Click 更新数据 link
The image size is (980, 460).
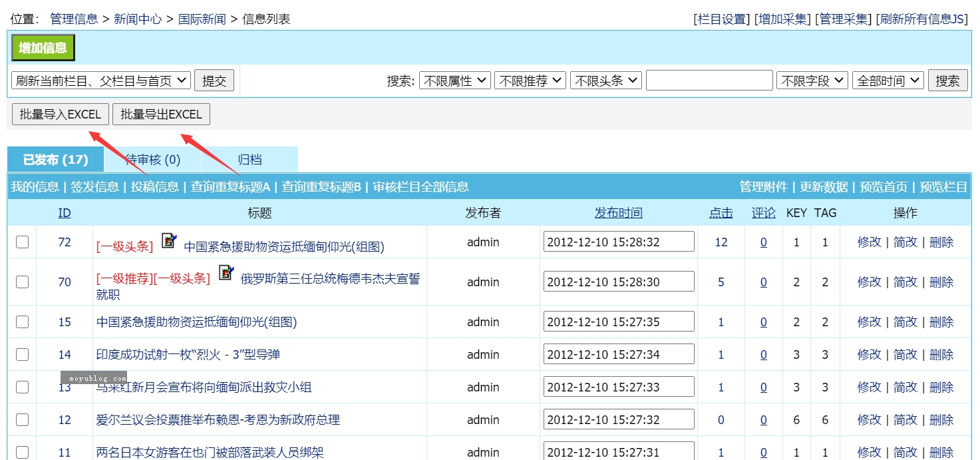tap(824, 187)
